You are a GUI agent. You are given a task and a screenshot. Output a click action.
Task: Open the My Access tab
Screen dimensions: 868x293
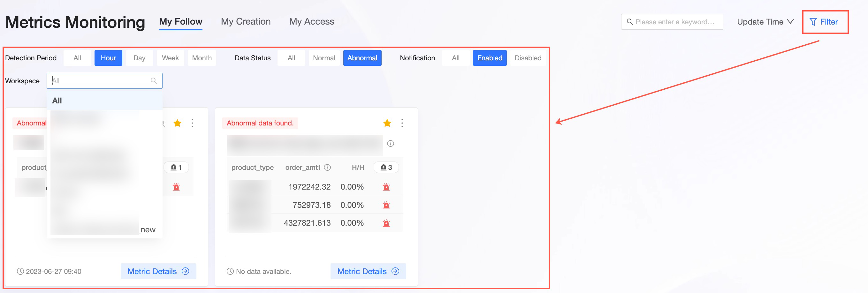pos(312,22)
